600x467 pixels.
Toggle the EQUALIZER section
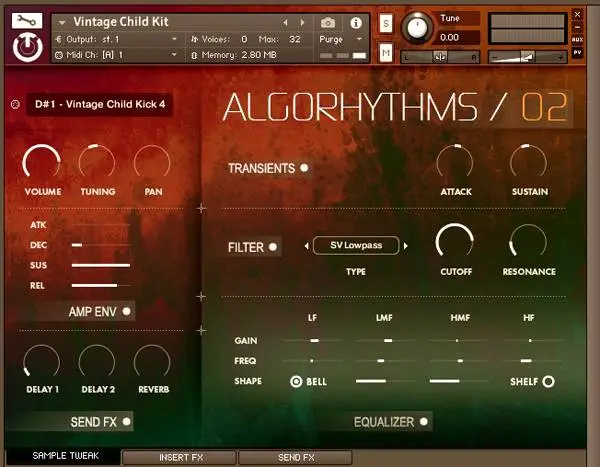point(424,421)
